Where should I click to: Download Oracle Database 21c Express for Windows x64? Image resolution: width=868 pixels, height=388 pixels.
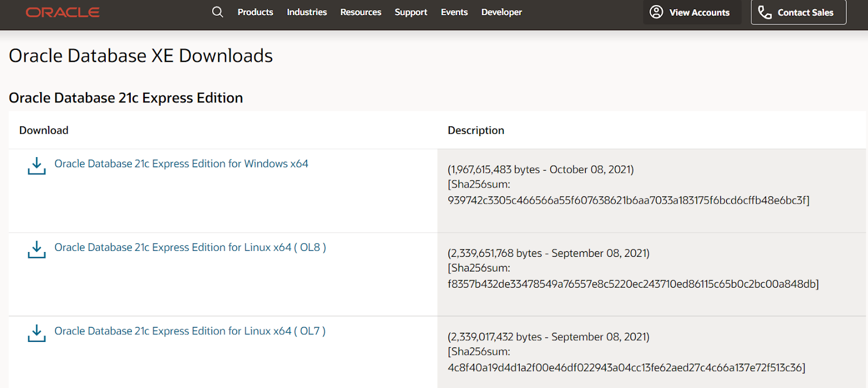181,164
